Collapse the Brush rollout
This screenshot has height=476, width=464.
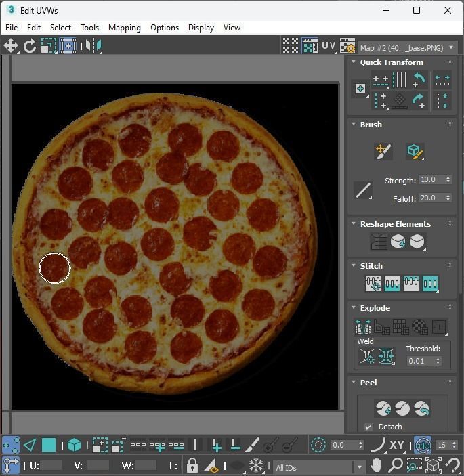tap(354, 124)
